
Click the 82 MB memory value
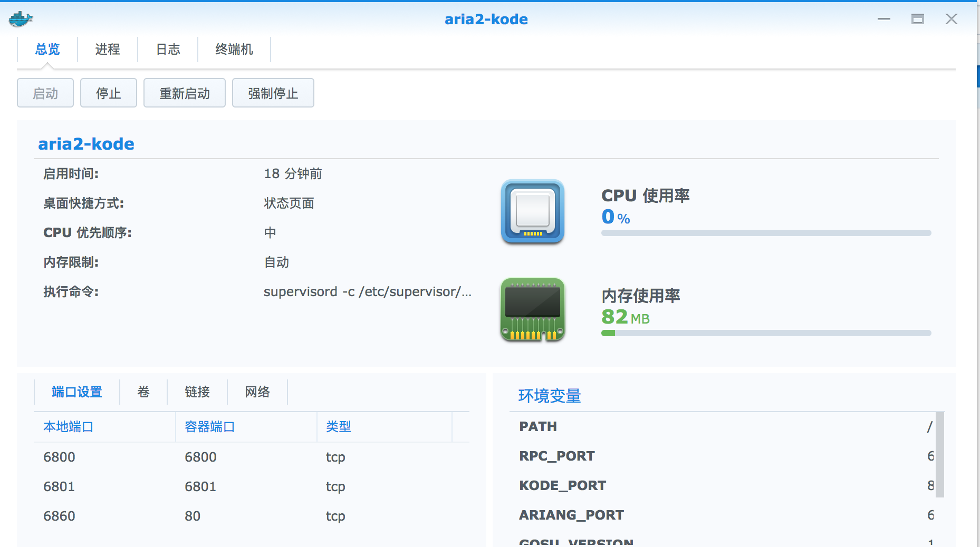click(x=626, y=317)
